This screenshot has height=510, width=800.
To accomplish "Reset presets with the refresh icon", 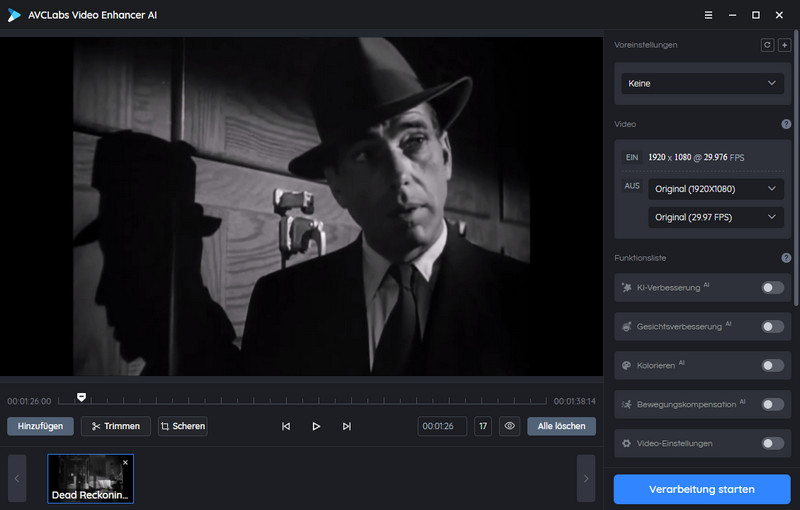I will [x=767, y=45].
